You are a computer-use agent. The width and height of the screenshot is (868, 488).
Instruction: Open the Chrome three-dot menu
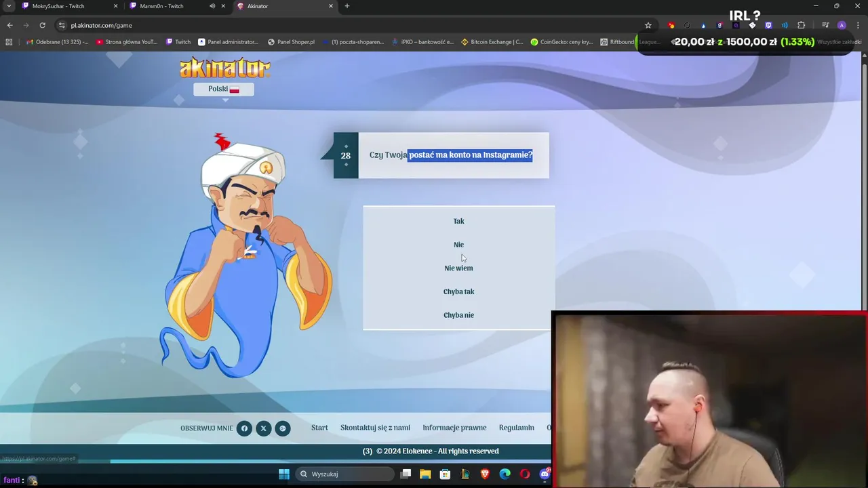click(x=857, y=25)
